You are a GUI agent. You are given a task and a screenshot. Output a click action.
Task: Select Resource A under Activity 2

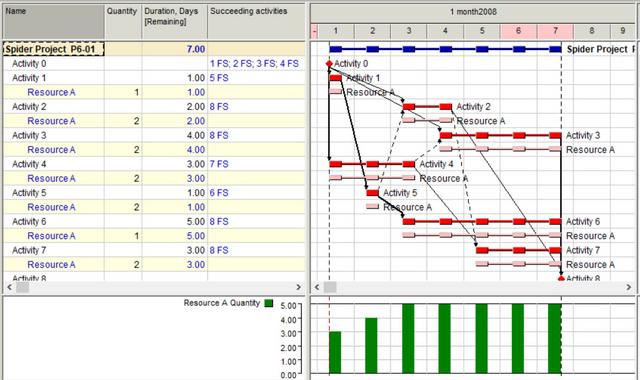click(x=51, y=121)
